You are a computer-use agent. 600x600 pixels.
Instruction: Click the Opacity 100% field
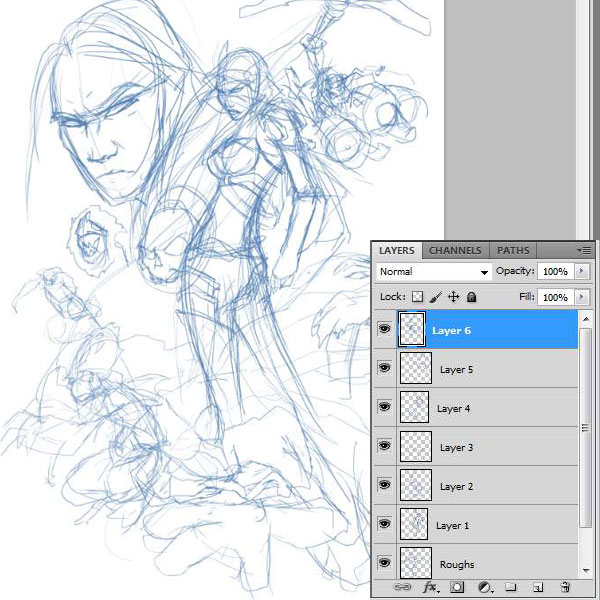pyautogui.click(x=555, y=271)
